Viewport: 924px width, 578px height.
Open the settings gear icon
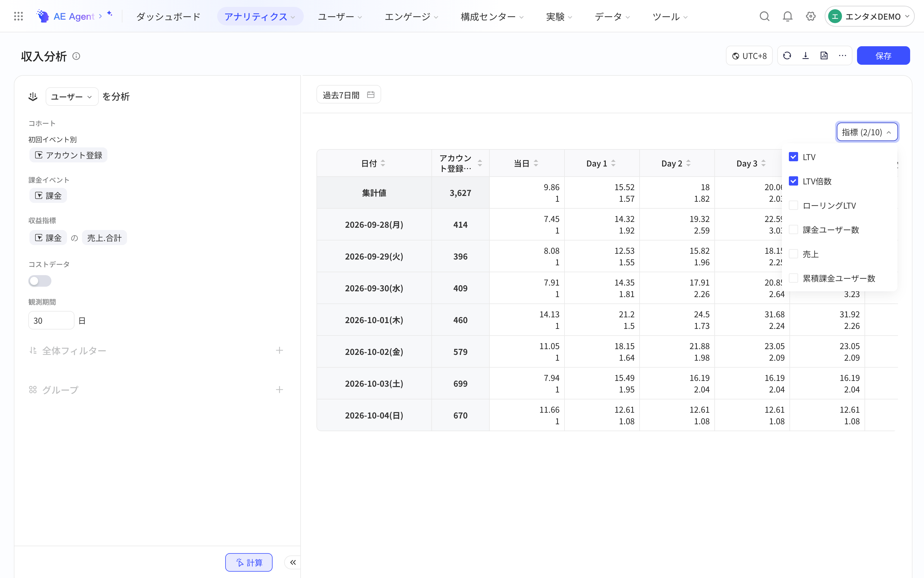(811, 16)
